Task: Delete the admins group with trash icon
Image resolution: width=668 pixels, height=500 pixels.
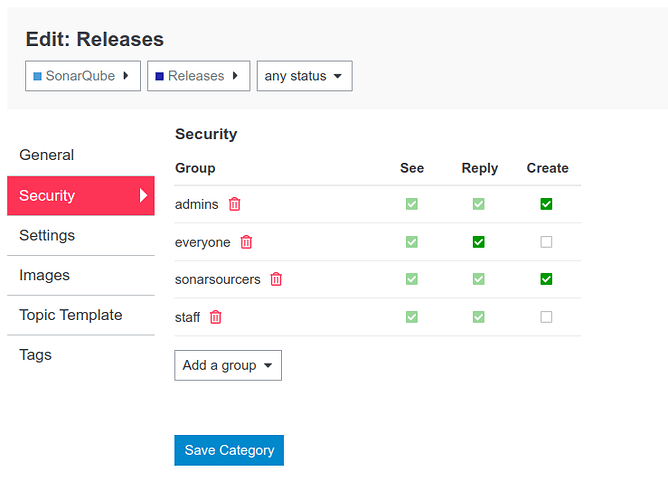Action: tap(234, 204)
